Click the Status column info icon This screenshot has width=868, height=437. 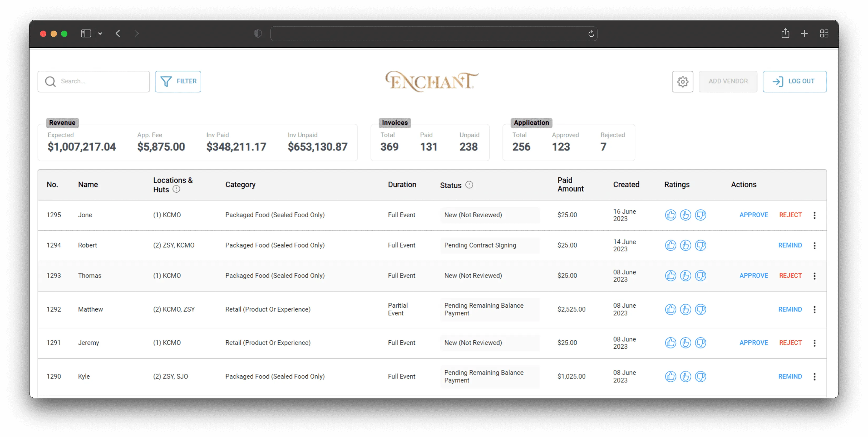(x=469, y=184)
